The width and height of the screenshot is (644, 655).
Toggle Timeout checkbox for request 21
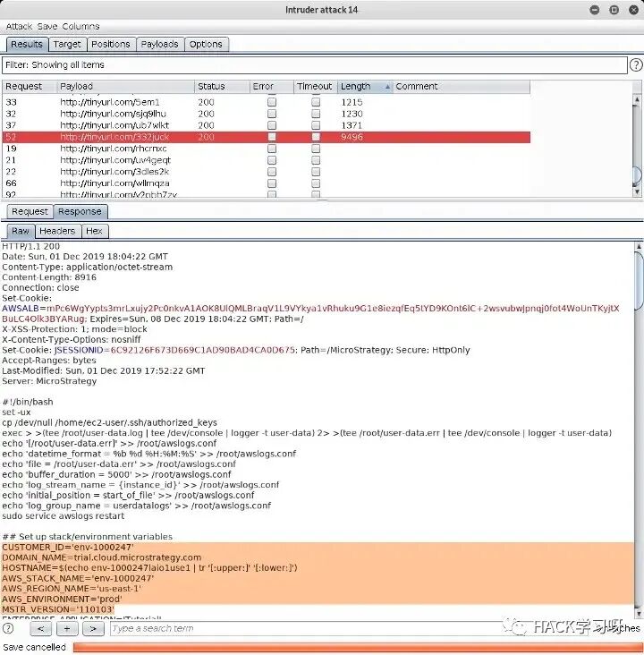point(316,160)
